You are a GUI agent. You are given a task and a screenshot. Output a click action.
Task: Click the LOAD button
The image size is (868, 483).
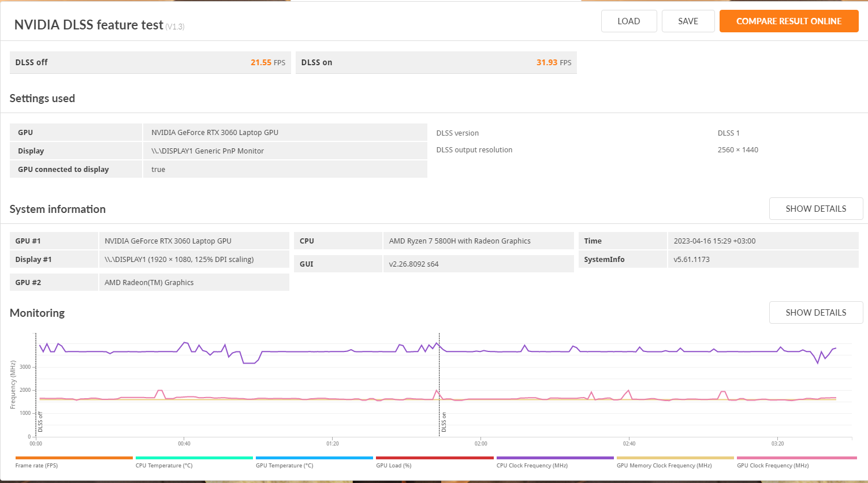tap(628, 21)
